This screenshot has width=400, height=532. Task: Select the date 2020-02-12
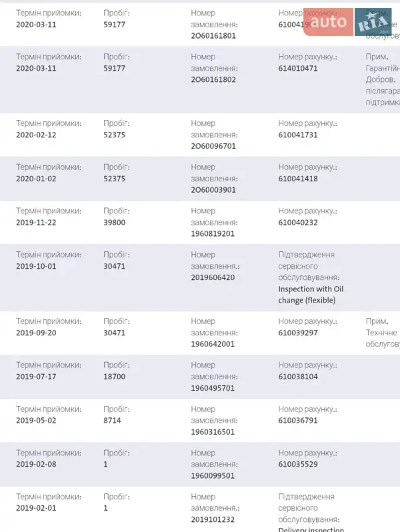(x=36, y=135)
